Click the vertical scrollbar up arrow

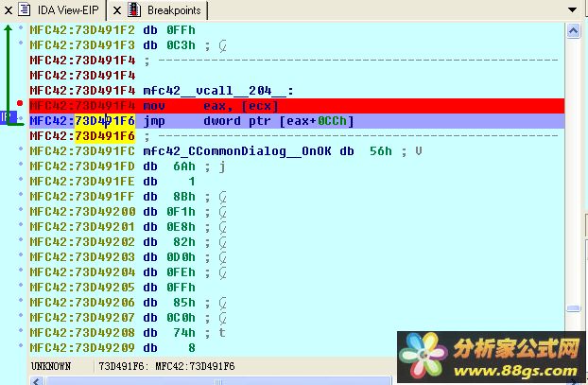(x=573, y=31)
